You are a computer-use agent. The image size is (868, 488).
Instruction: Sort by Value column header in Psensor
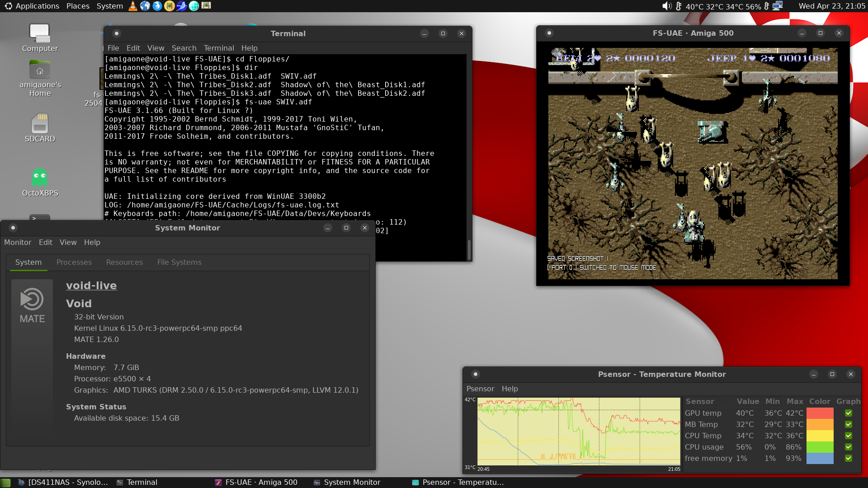pyautogui.click(x=748, y=401)
